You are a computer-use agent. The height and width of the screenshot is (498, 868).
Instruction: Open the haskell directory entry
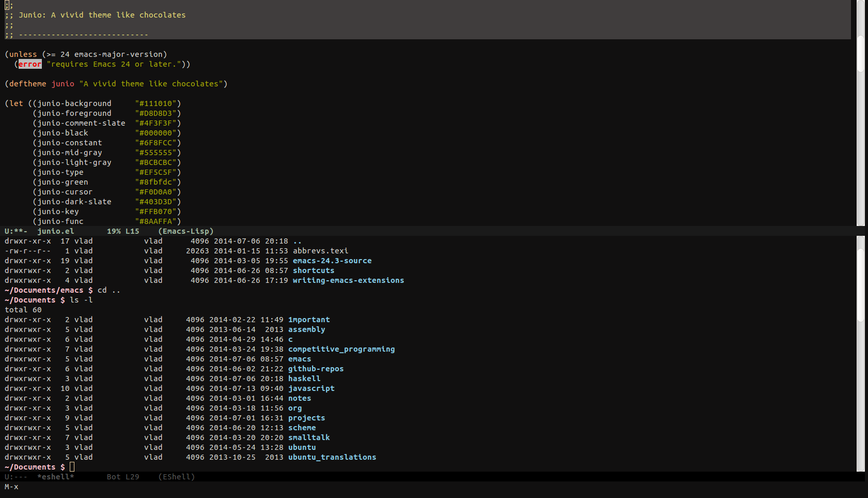pos(304,379)
